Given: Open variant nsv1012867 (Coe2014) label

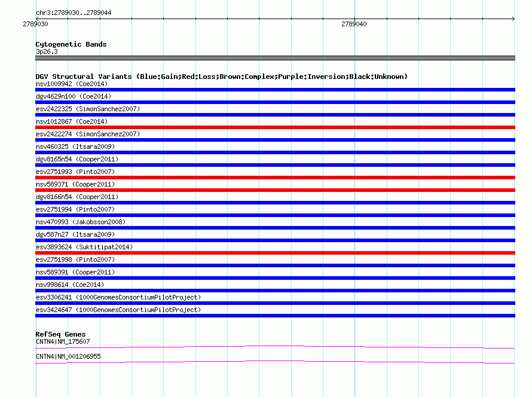Looking at the screenshot, I should 72,121.
